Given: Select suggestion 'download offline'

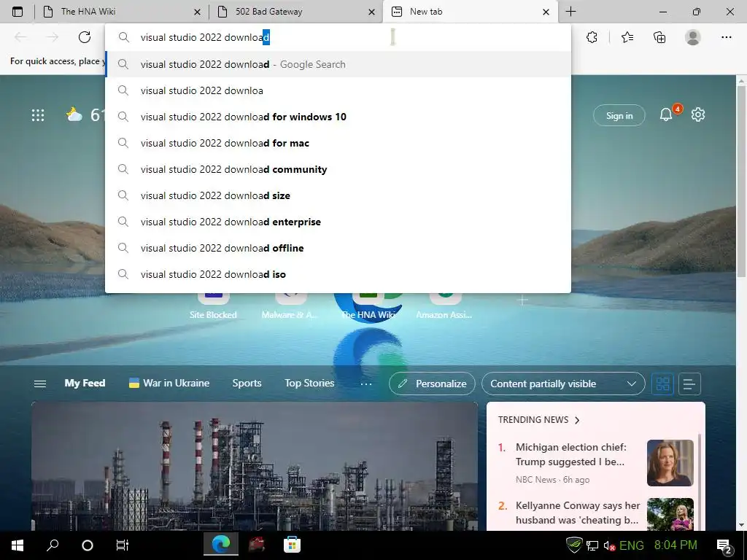Looking at the screenshot, I should pyautogui.click(x=338, y=248).
